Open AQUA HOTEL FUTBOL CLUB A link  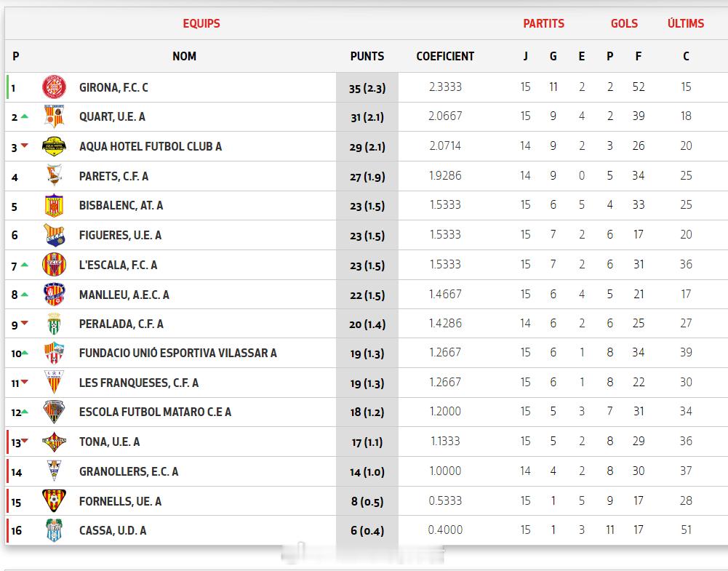151,146
